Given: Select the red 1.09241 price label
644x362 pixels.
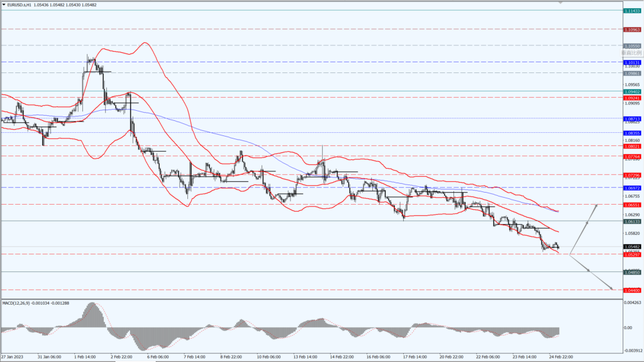Looking at the screenshot, I should tap(632, 98).
